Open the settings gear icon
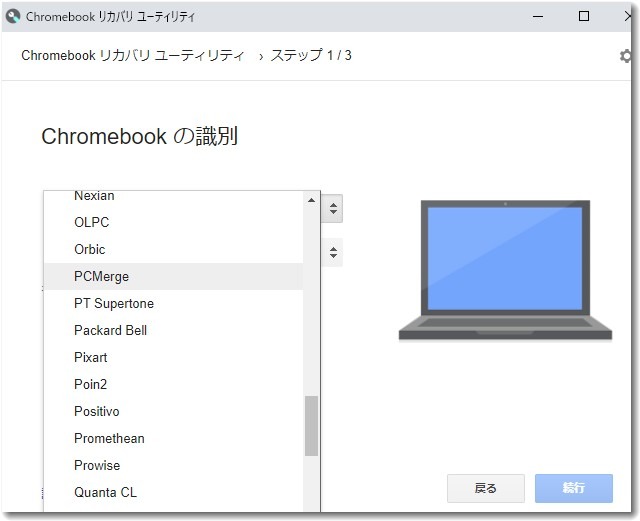The height and width of the screenshot is (521, 640). [625, 56]
